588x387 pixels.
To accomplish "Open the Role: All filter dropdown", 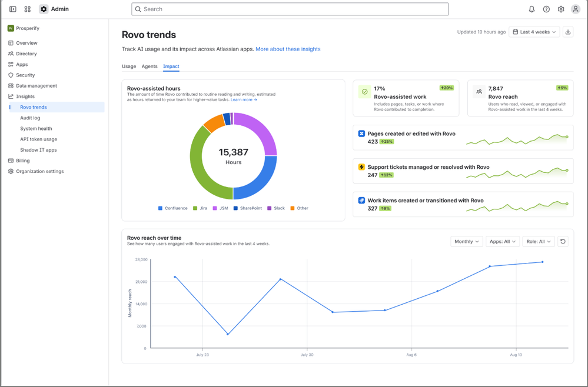I will click(x=539, y=241).
